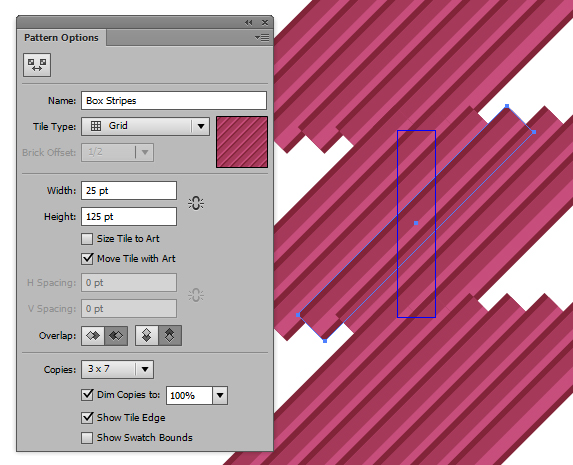The image size is (573, 465).
Task: Click the Brick Offset dropdown showing 1/2
Action: [x=117, y=152]
